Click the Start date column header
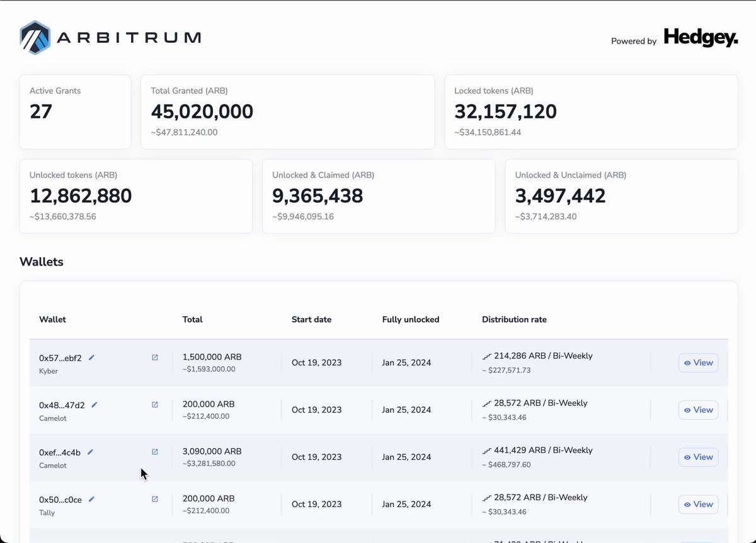Image resolution: width=756 pixels, height=543 pixels. click(x=311, y=319)
